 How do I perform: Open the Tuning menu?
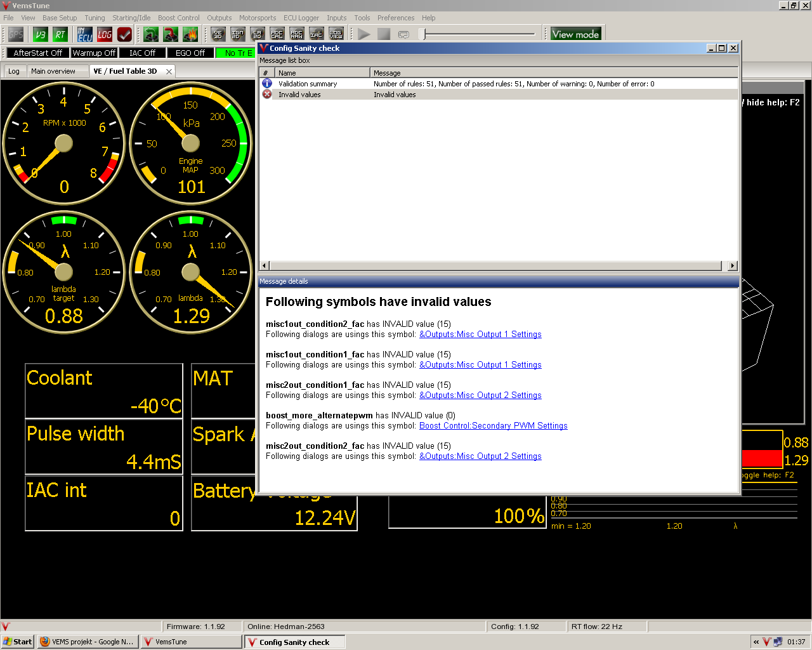(x=95, y=18)
